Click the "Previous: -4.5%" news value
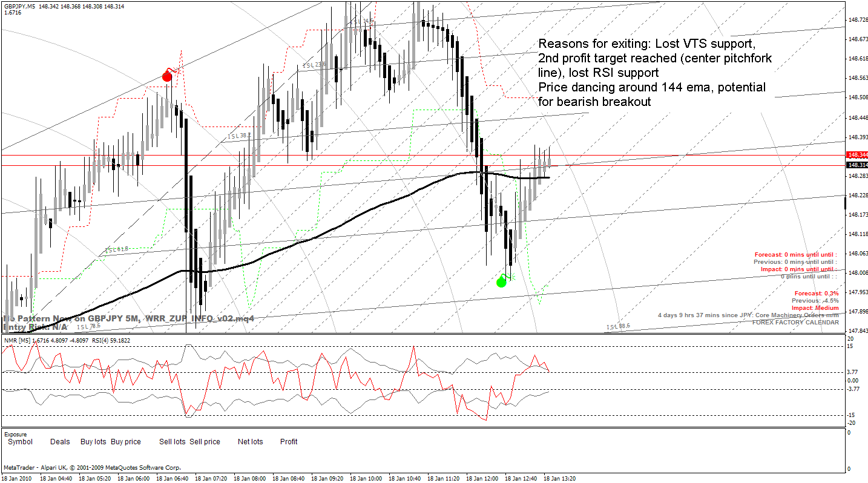868x483 pixels. pos(815,300)
